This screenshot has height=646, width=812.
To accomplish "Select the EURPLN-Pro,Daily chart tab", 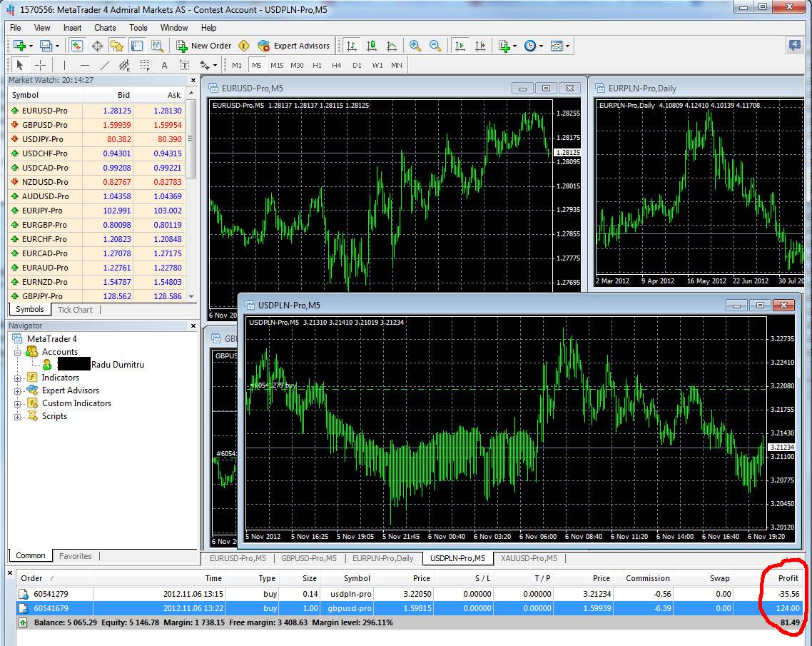I will (382, 558).
